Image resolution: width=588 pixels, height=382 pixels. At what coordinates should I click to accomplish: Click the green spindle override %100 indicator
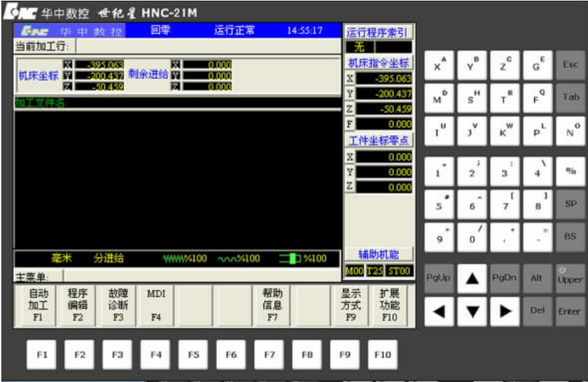(303, 258)
